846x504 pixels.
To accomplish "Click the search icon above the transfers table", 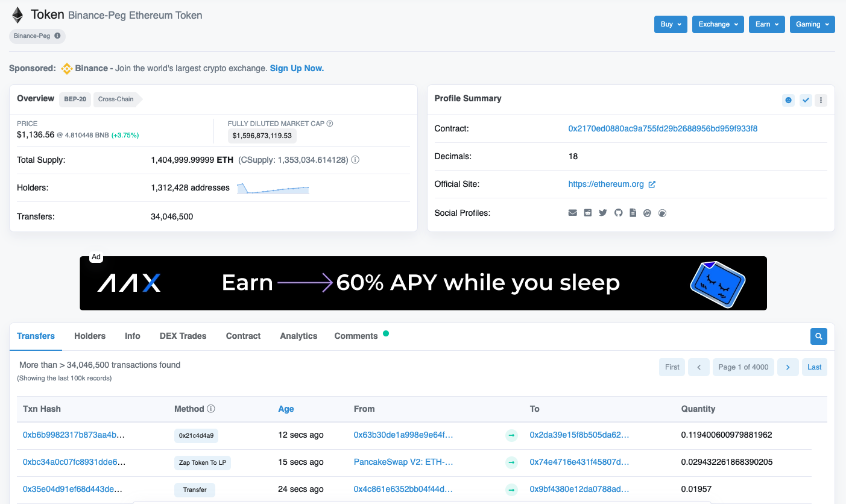I will click(x=818, y=336).
